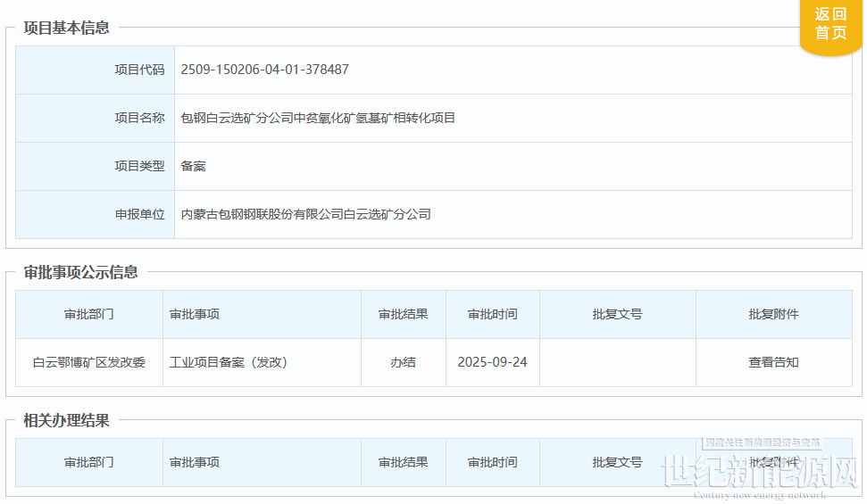This screenshot has height=504, width=867.
Task: Click the 备案 project type value
Action: [194, 166]
